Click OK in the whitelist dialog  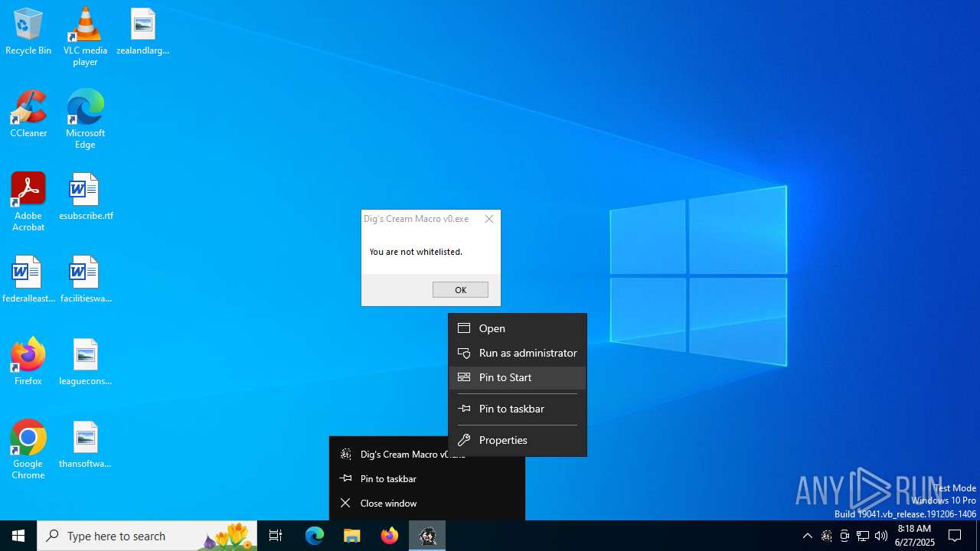point(460,289)
